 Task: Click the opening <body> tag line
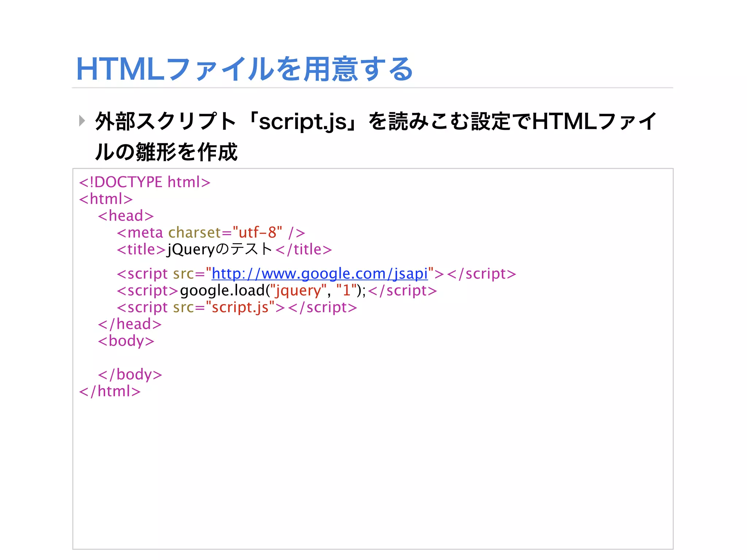coord(126,341)
